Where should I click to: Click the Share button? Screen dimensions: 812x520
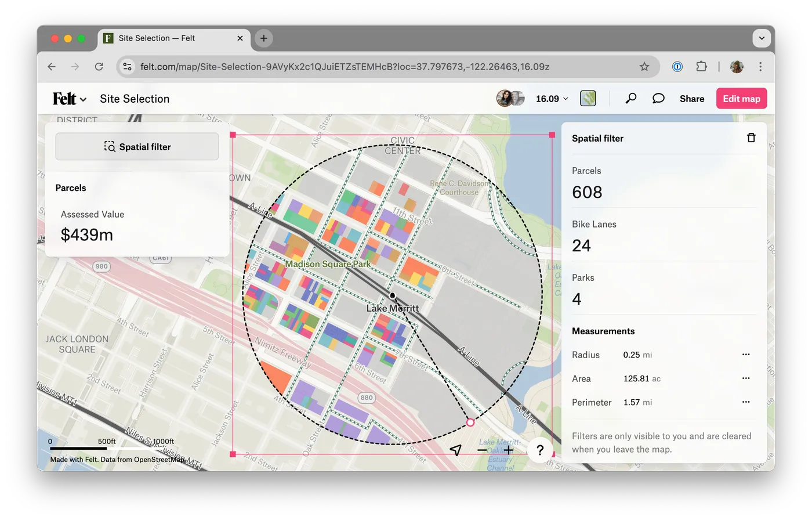click(x=692, y=99)
